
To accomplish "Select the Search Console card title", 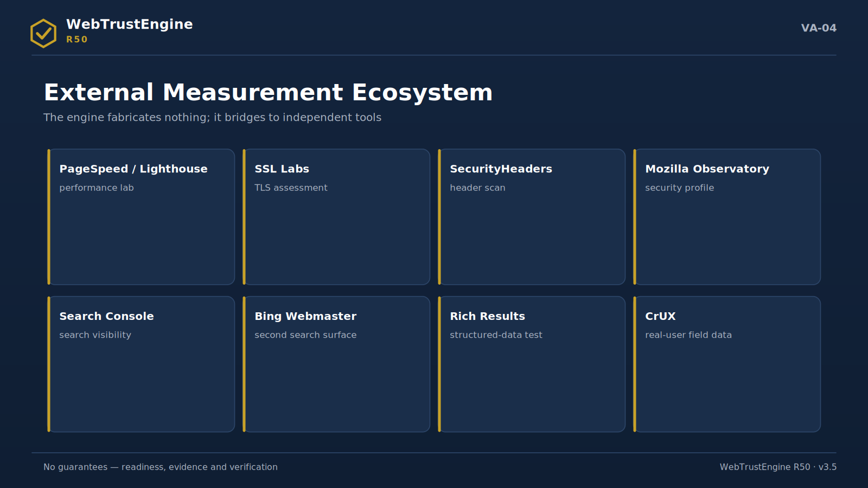I will point(106,316).
